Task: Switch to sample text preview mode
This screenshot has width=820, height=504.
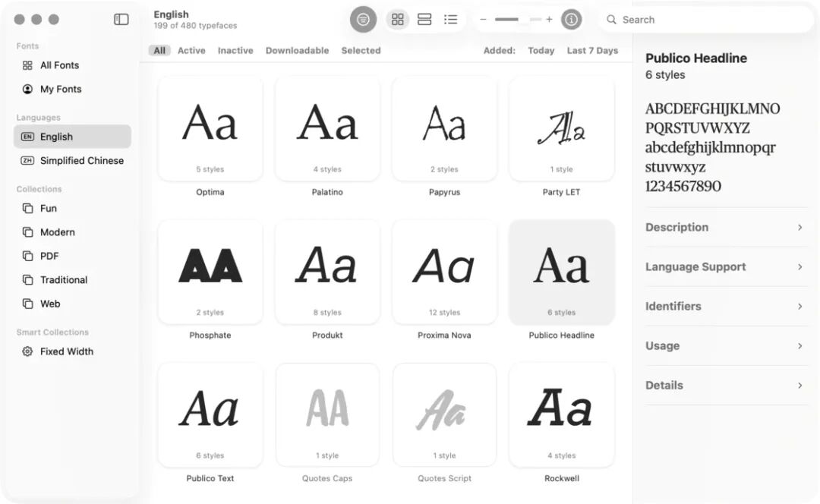Action: [x=363, y=19]
